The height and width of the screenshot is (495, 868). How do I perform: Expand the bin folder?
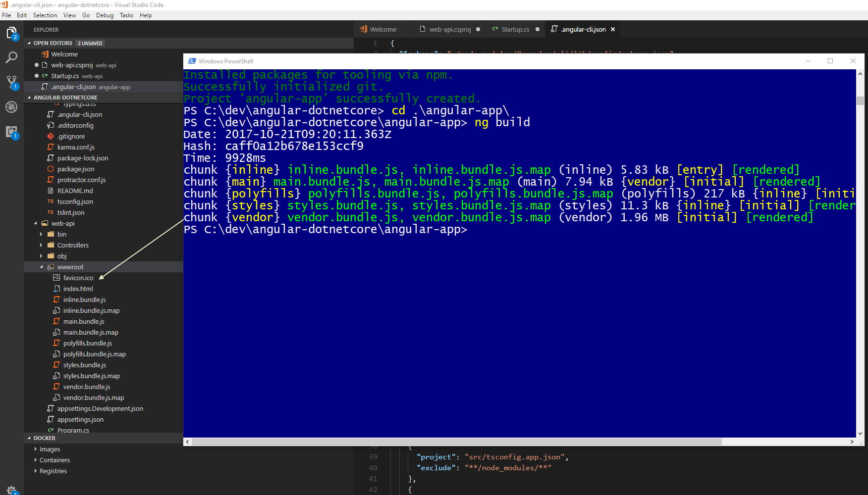41,234
